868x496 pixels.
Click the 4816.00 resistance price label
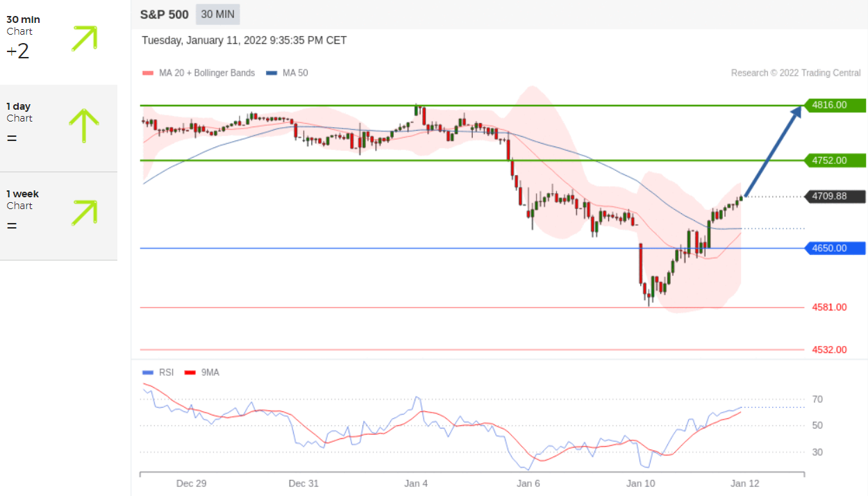[835, 106]
